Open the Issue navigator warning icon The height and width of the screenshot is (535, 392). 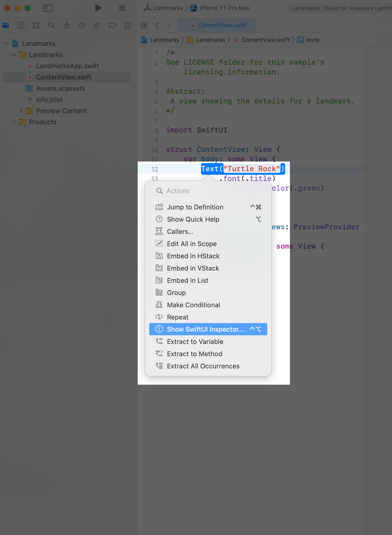pyautogui.click(x=67, y=25)
